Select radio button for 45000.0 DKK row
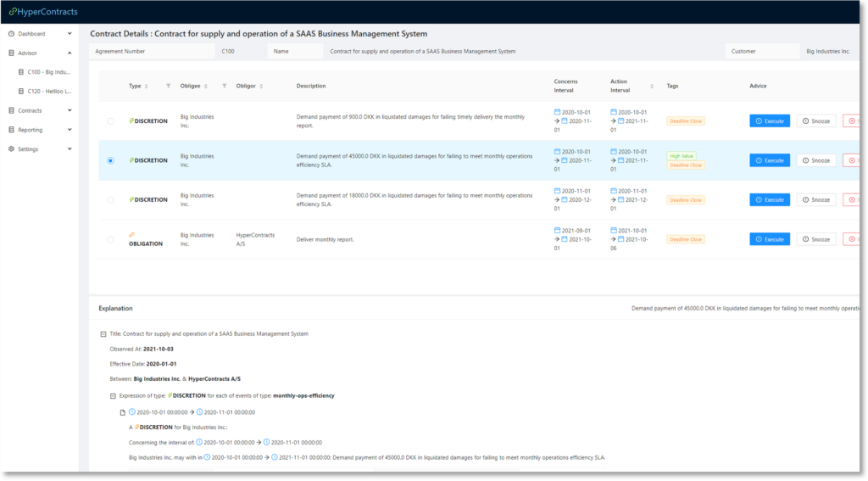868x481 pixels. click(111, 160)
